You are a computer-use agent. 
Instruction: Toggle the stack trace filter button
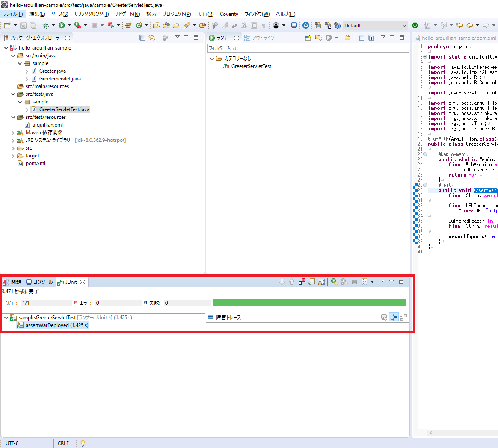pos(394,317)
